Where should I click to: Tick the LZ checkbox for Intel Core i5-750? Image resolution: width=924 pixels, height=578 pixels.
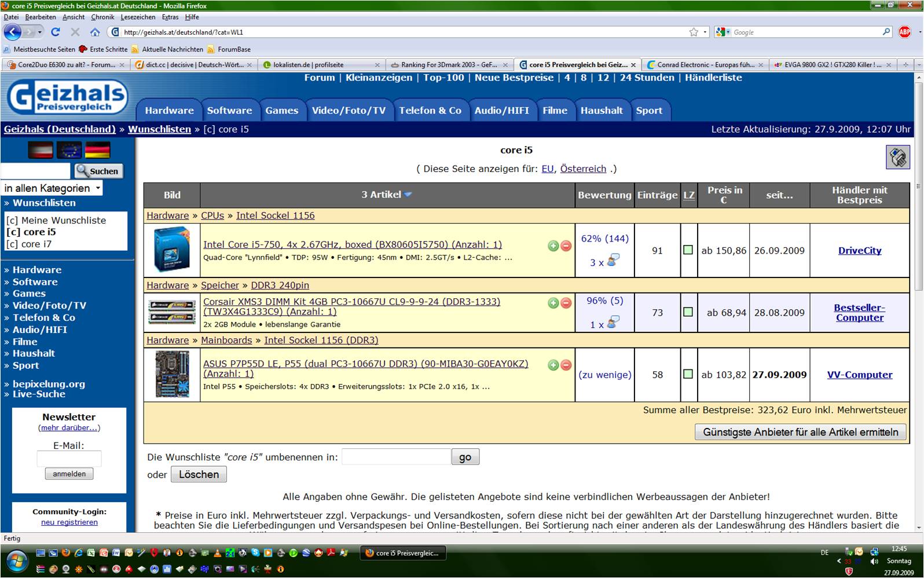[688, 250]
